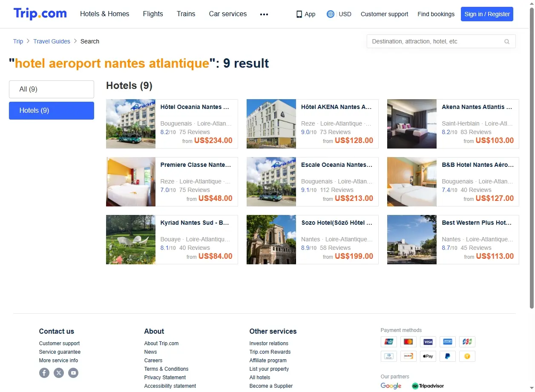This screenshot has height=392, width=535.
Task: Open Best Western Plus hotel title
Action: tap(477, 223)
